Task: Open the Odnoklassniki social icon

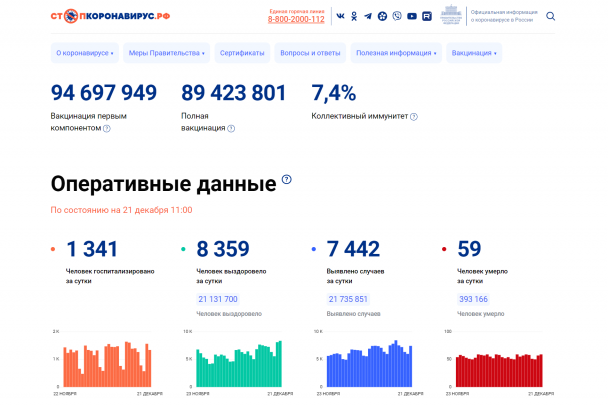Action: click(x=354, y=16)
